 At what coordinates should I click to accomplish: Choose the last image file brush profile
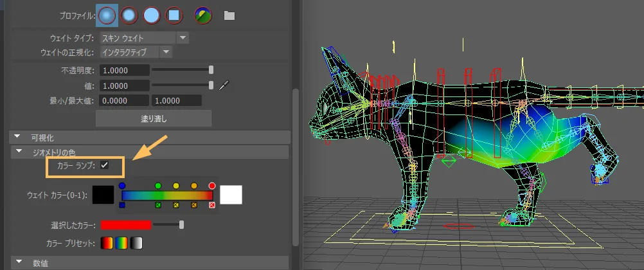click(x=203, y=15)
